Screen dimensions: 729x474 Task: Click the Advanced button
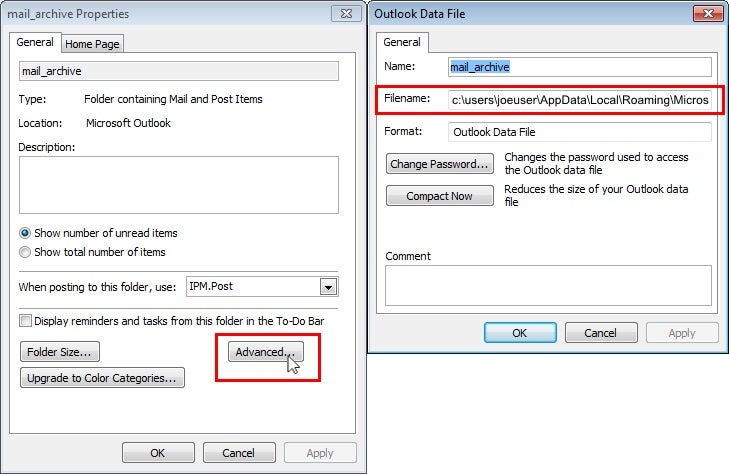(x=265, y=352)
